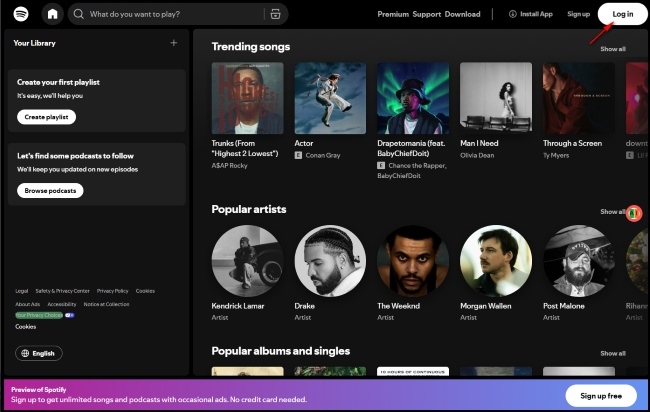The image size is (650, 412).
Task: Open the Premium link
Action: (393, 14)
